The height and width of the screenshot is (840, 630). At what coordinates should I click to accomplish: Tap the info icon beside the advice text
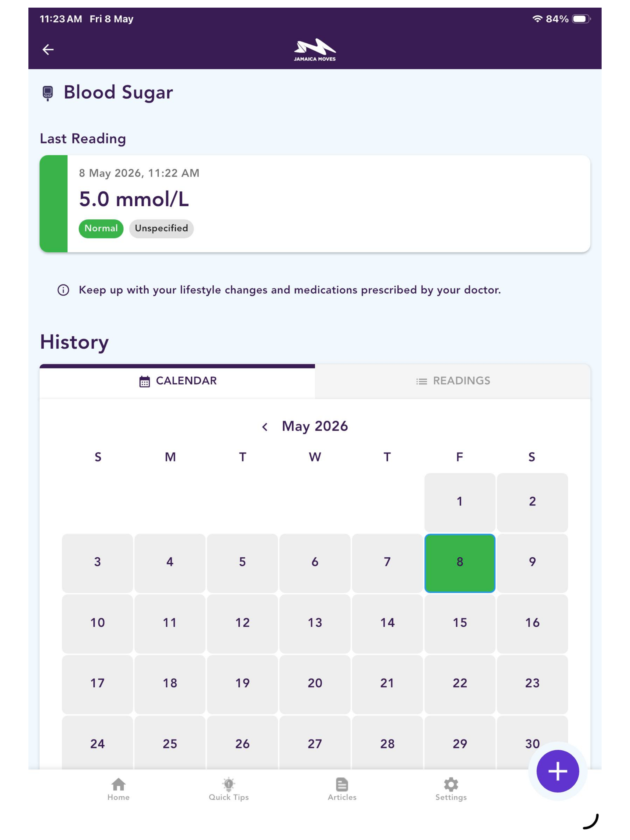coord(63,290)
